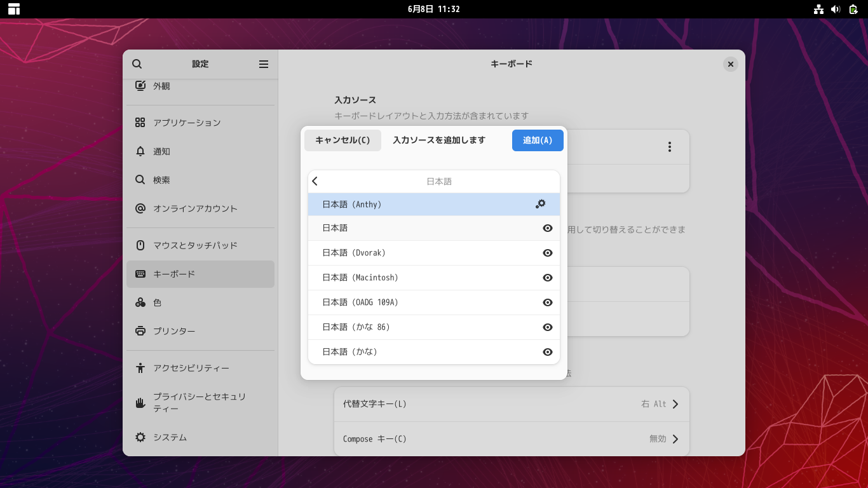Click the アクセシビリティー person icon

click(140, 368)
